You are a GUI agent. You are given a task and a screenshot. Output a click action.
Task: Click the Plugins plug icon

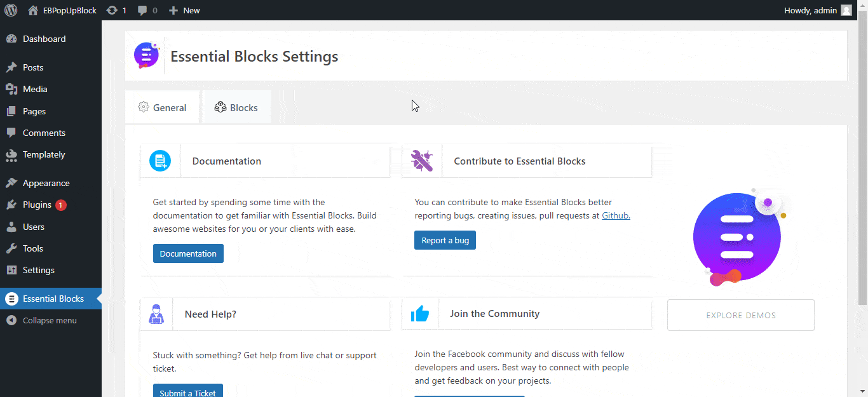(11, 205)
